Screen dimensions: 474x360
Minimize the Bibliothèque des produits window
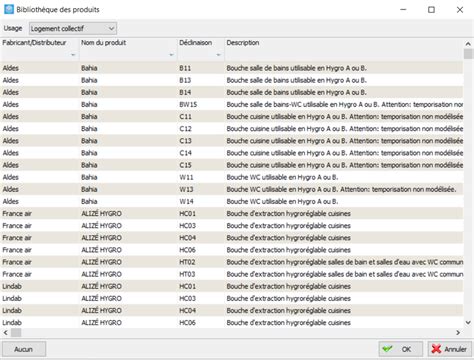(403, 10)
